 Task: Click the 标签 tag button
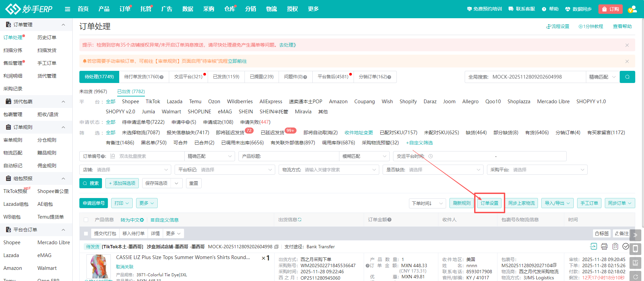602,233
